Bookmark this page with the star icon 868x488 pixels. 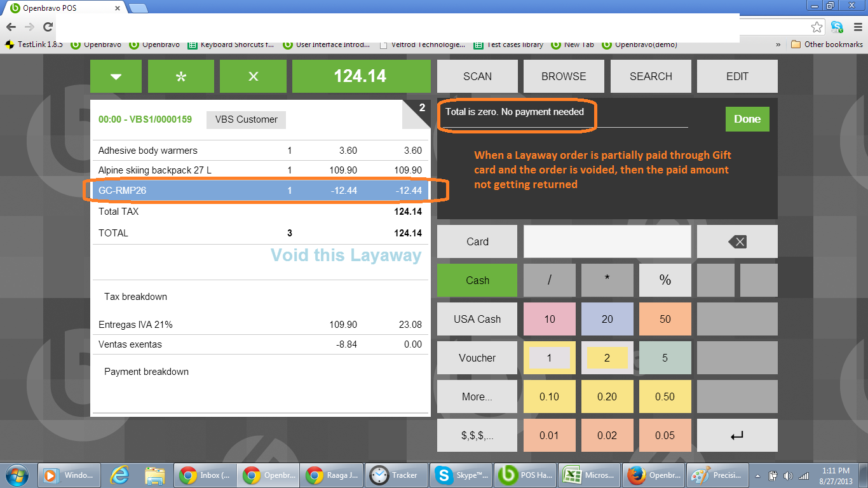tap(817, 27)
